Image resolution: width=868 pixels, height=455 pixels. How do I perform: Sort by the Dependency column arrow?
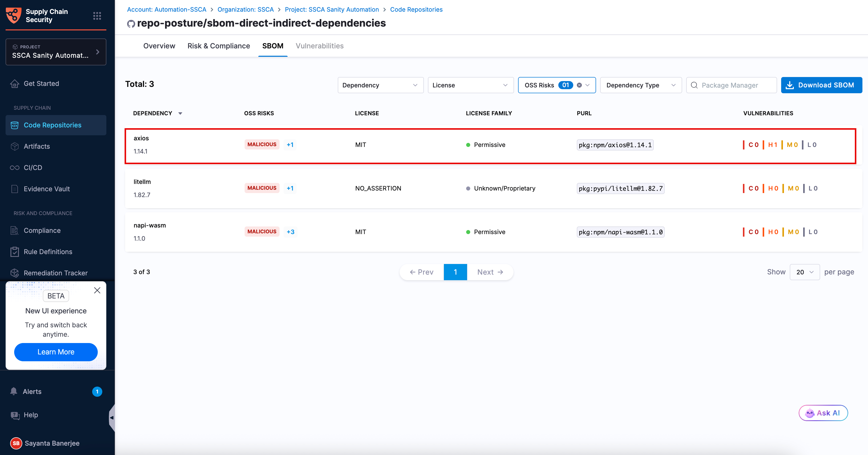(180, 113)
